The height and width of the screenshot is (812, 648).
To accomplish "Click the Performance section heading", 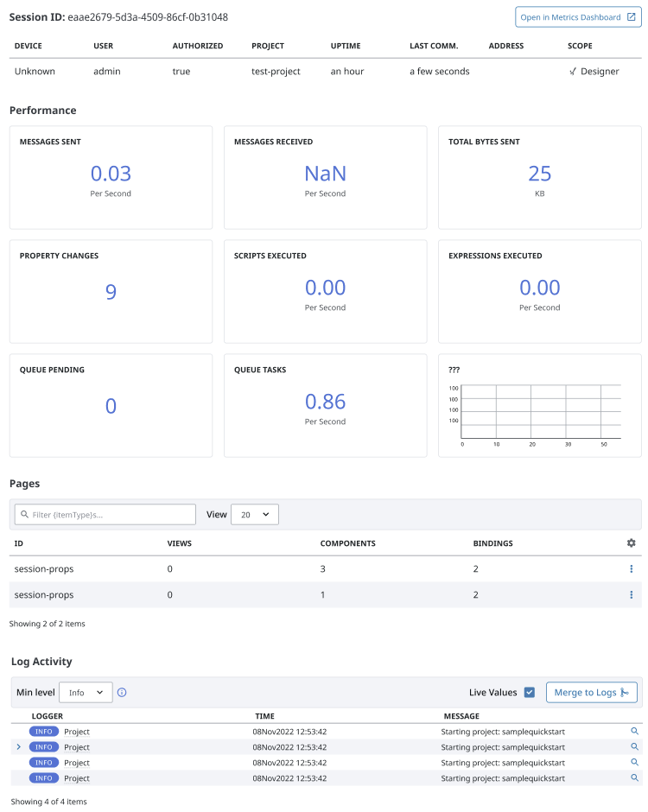I will (43, 111).
